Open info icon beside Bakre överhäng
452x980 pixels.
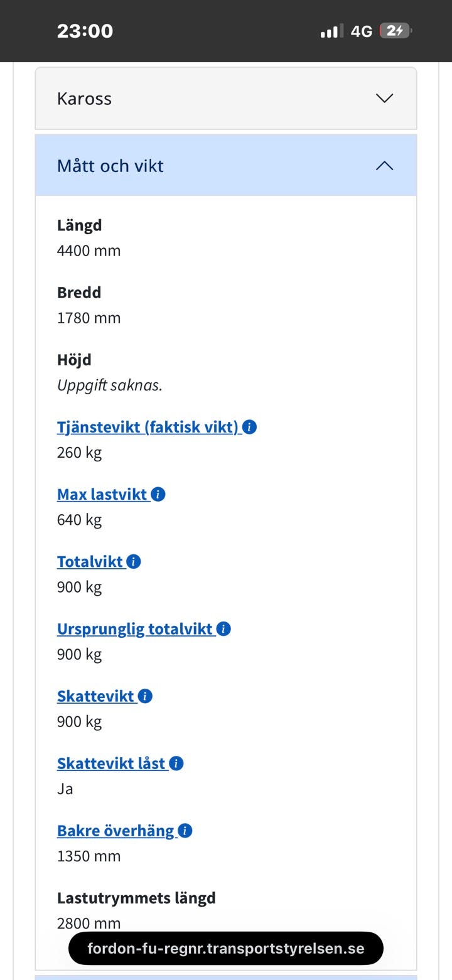click(185, 831)
